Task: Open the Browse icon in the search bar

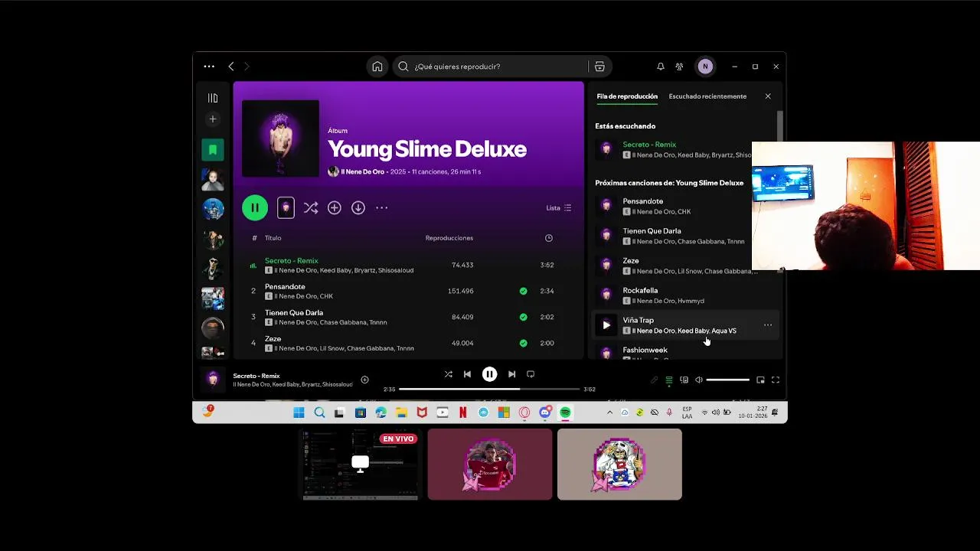Action: click(x=599, y=67)
